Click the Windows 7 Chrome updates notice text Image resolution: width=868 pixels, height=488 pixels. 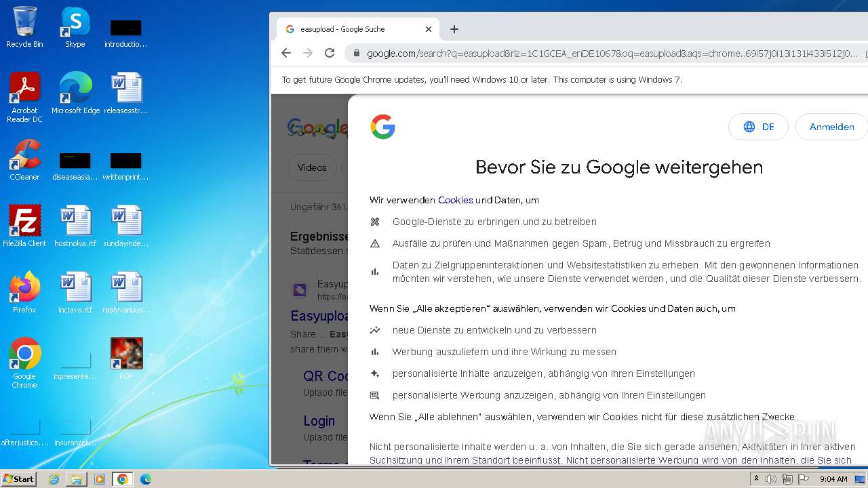(482, 79)
